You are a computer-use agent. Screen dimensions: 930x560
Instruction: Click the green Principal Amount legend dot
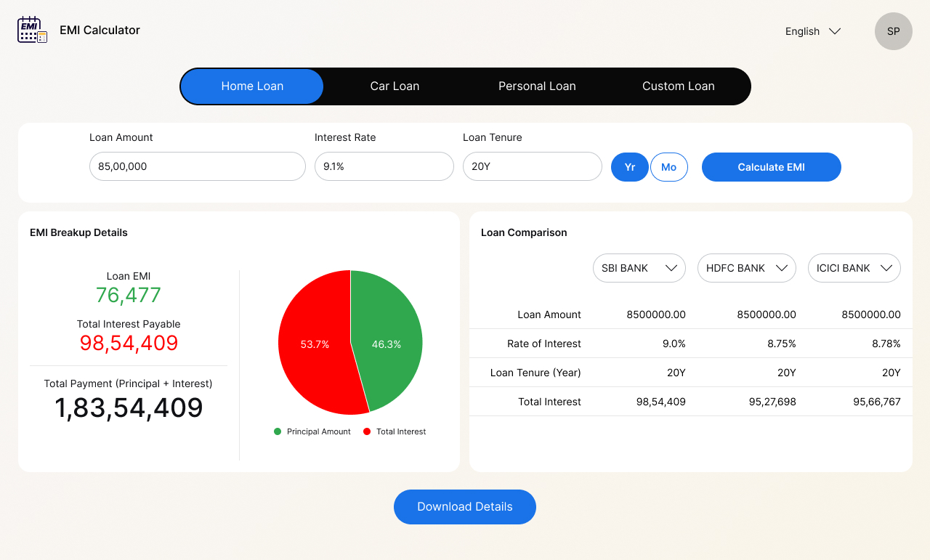(277, 431)
